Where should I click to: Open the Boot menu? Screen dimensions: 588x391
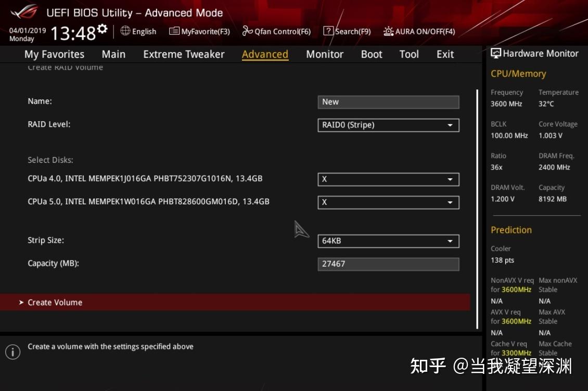click(371, 54)
